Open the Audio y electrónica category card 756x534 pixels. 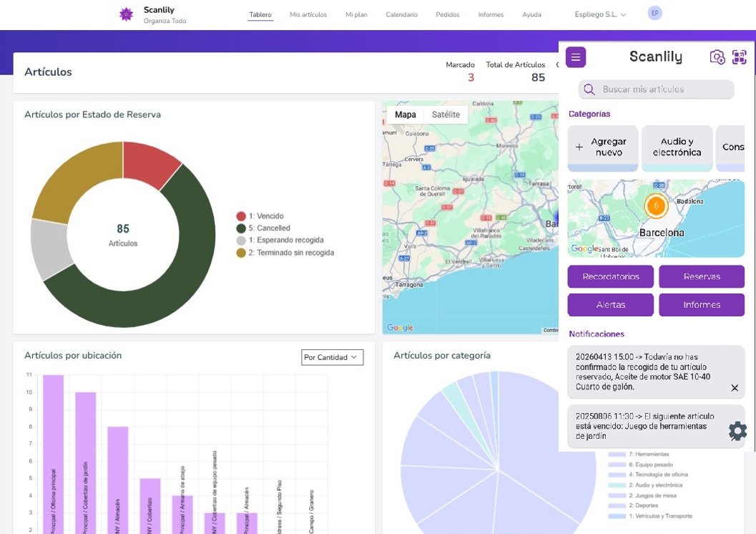tap(677, 148)
